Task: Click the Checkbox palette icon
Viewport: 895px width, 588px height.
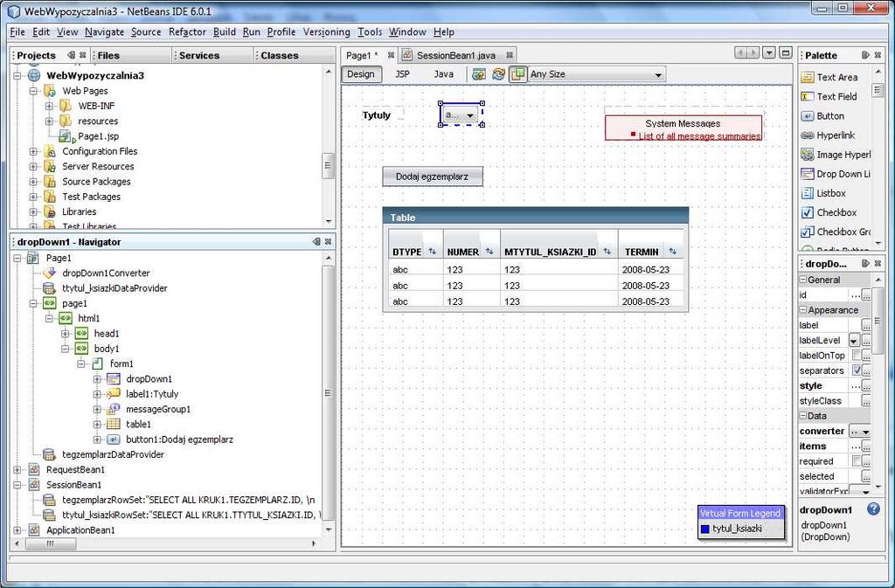Action: click(x=807, y=212)
